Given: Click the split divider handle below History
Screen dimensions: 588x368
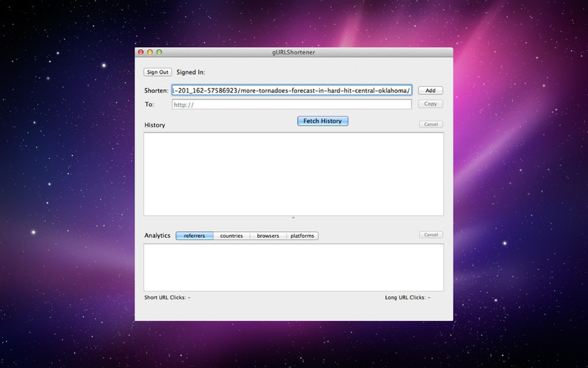Looking at the screenshot, I should coord(293,218).
